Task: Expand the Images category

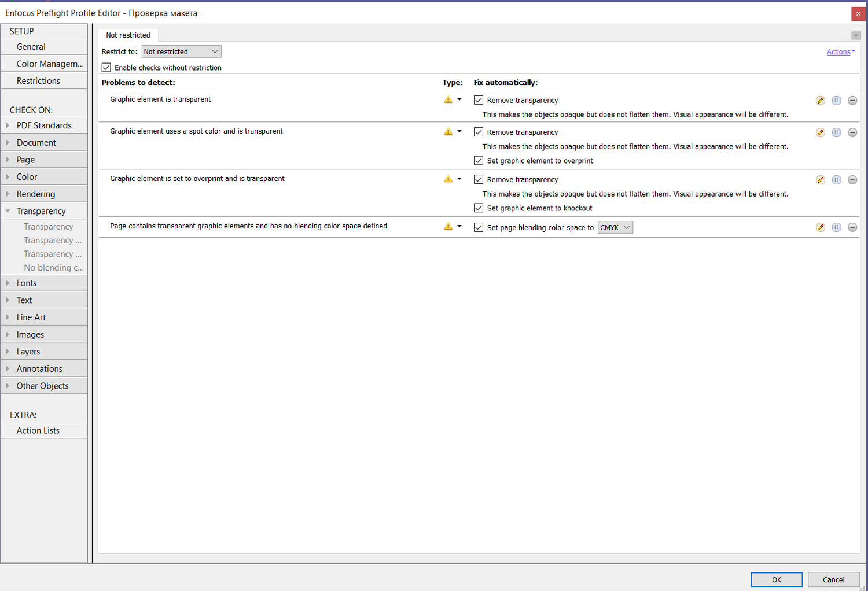Action: click(8, 334)
